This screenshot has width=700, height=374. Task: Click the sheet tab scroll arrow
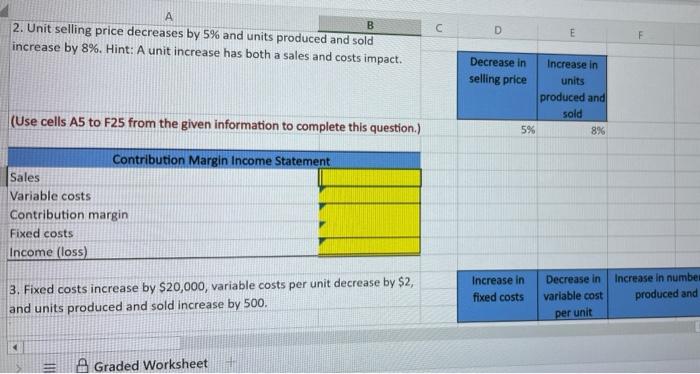19,368
